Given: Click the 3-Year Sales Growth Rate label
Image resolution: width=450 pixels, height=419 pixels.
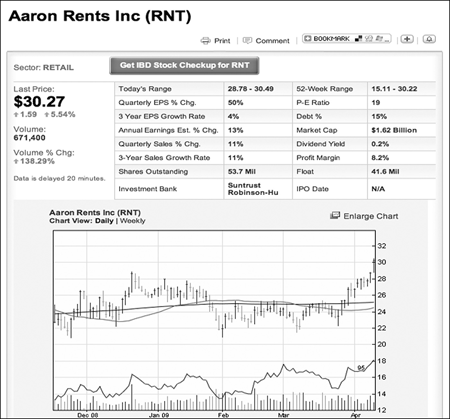Looking at the screenshot, I should tap(164, 158).
